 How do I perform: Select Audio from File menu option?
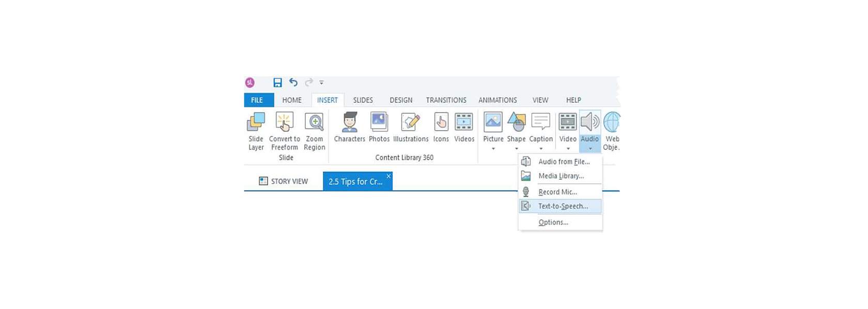tap(564, 162)
